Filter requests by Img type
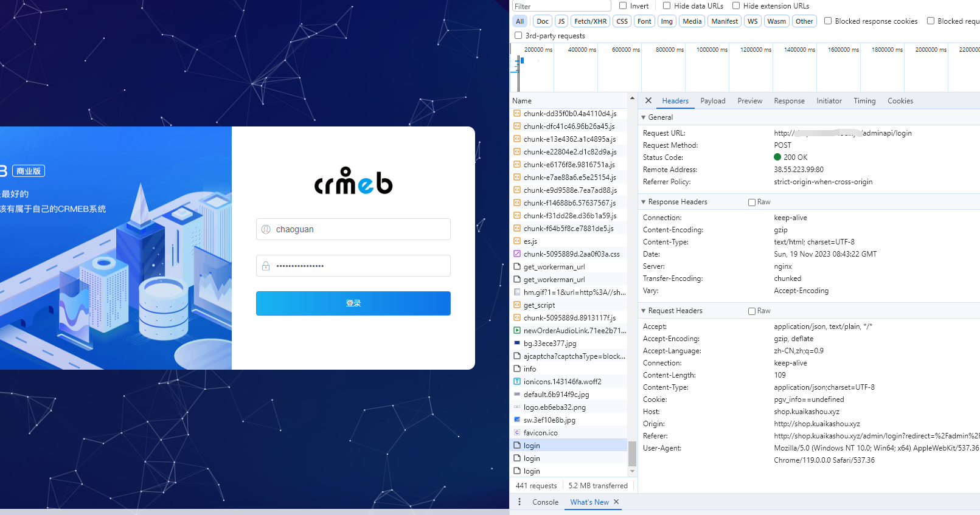 [667, 21]
